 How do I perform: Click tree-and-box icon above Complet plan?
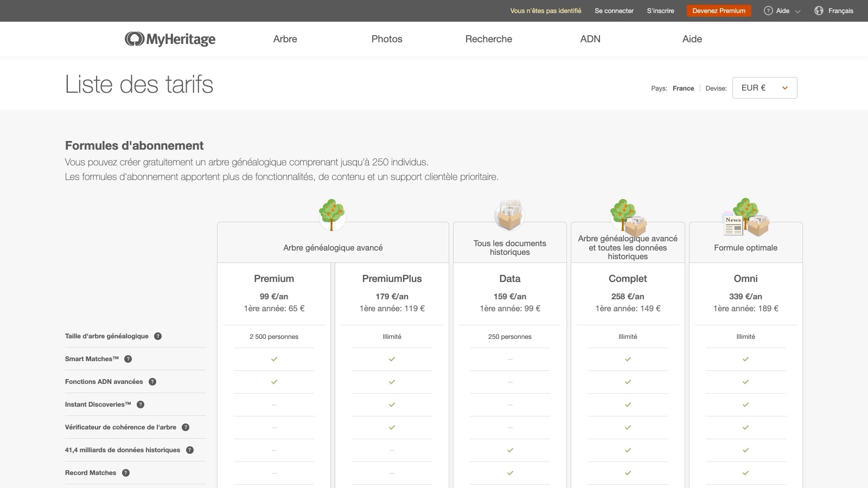pyautogui.click(x=628, y=217)
